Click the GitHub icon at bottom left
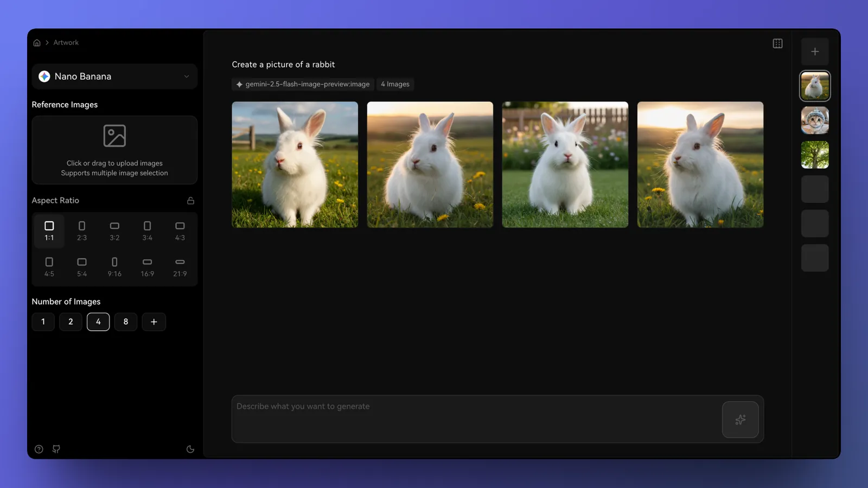 pyautogui.click(x=56, y=449)
